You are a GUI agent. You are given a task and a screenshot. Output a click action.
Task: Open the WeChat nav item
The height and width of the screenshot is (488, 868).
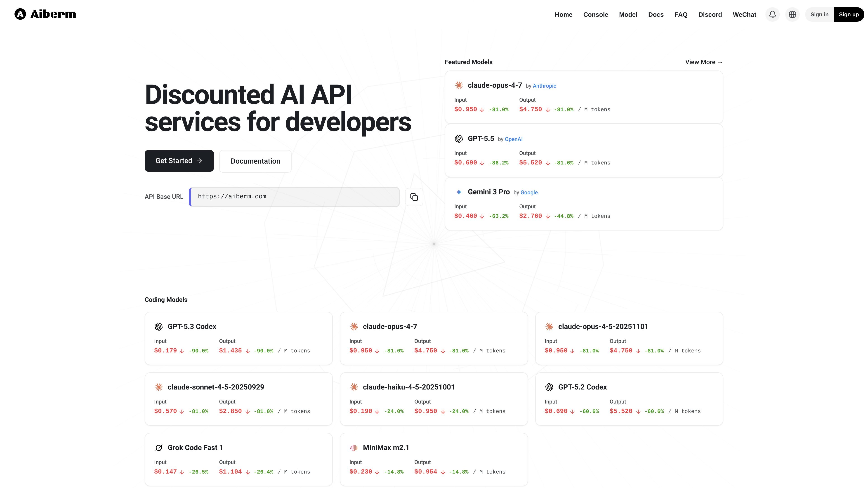[x=744, y=14]
